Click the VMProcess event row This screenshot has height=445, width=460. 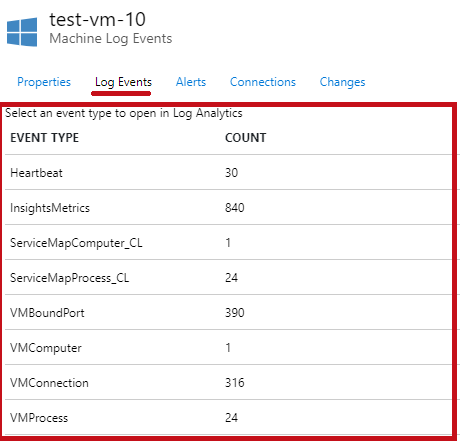point(228,417)
